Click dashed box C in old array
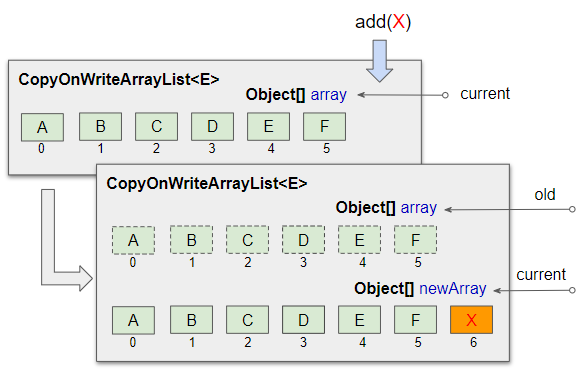This screenshot has height=373, width=584. [247, 240]
